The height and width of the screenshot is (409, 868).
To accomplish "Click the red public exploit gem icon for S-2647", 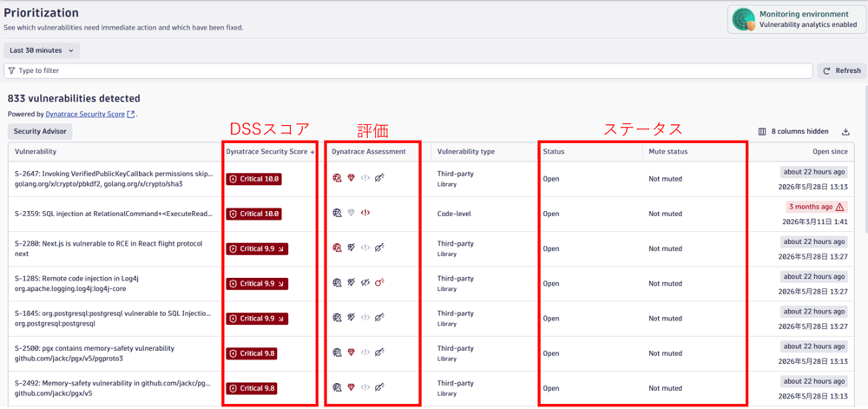I will 351,178.
